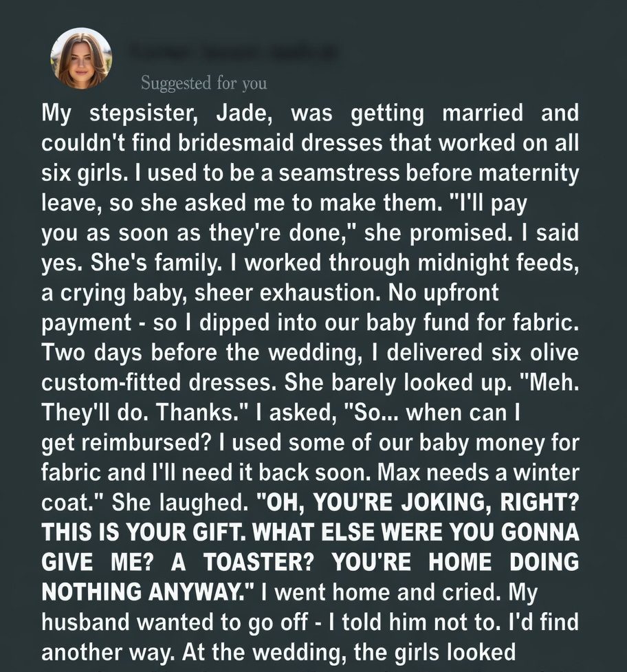Open the poster's profile picture

click(81, 58)
